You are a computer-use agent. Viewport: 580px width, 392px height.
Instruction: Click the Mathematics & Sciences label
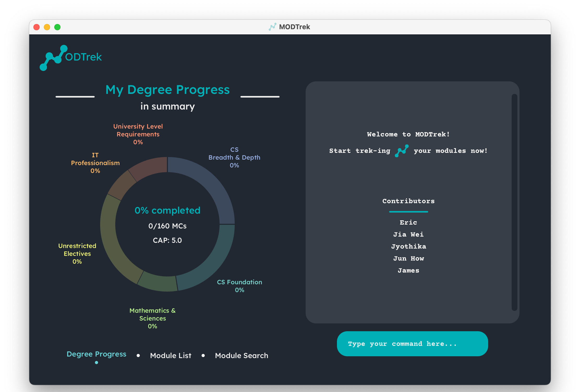click(153, 318)
